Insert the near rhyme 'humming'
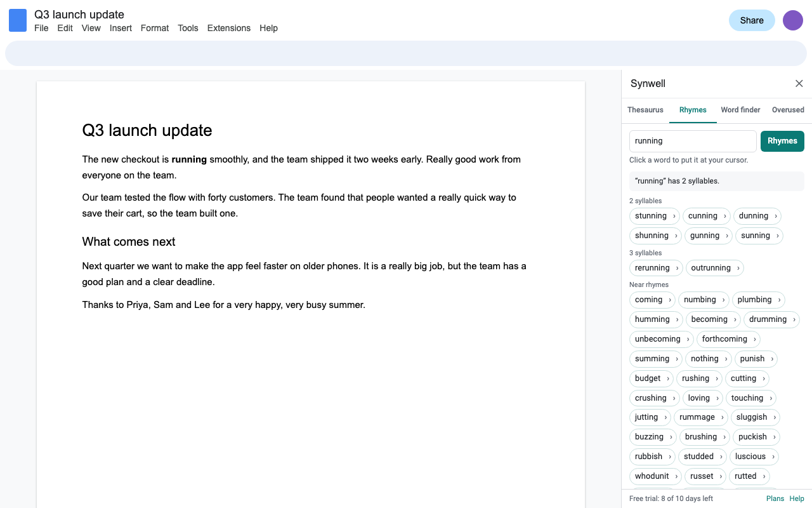 [x=652, y=319]
